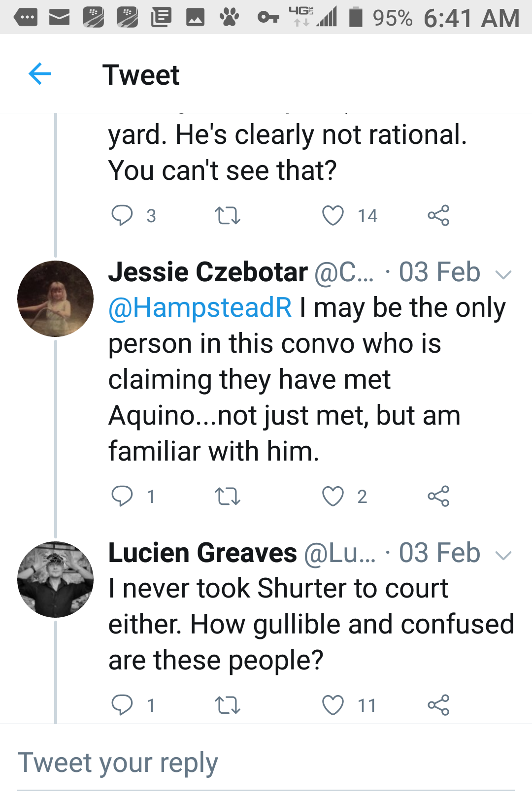The height and width of the screenshot is (798, 532).
Task: Open dropdown chevron on Lucien Greaves' tweet
Action: [x=503, y=556]
